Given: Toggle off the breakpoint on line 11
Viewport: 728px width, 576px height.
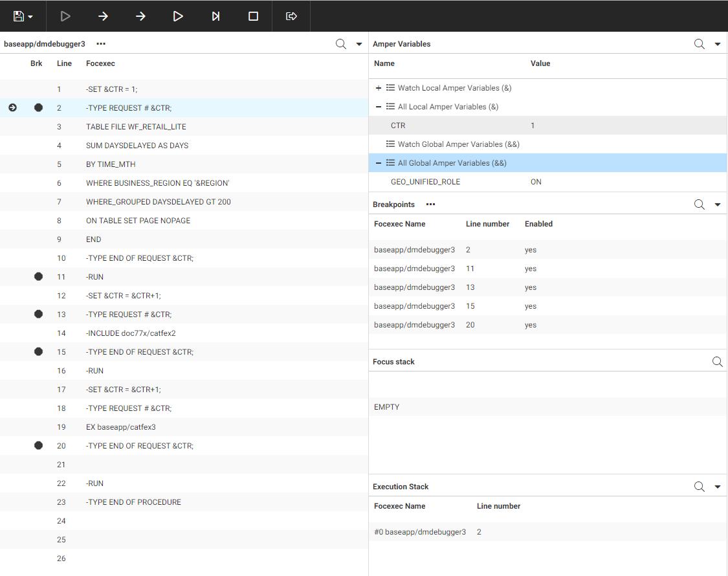Looking at the screenshot, I should tap(38, 276).
